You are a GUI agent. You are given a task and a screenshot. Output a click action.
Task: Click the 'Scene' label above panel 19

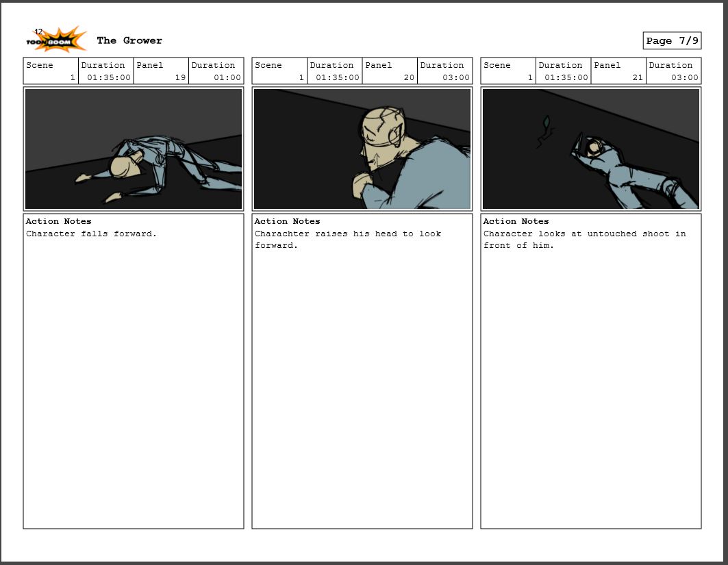coord(40,66)
